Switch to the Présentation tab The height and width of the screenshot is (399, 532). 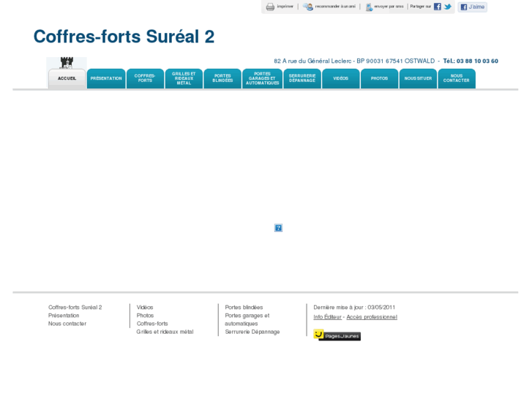(106, 79)
